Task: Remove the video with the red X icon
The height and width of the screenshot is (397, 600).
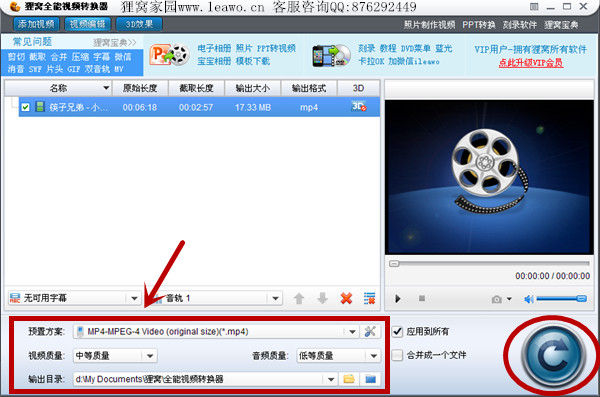Action: (346, 298)
